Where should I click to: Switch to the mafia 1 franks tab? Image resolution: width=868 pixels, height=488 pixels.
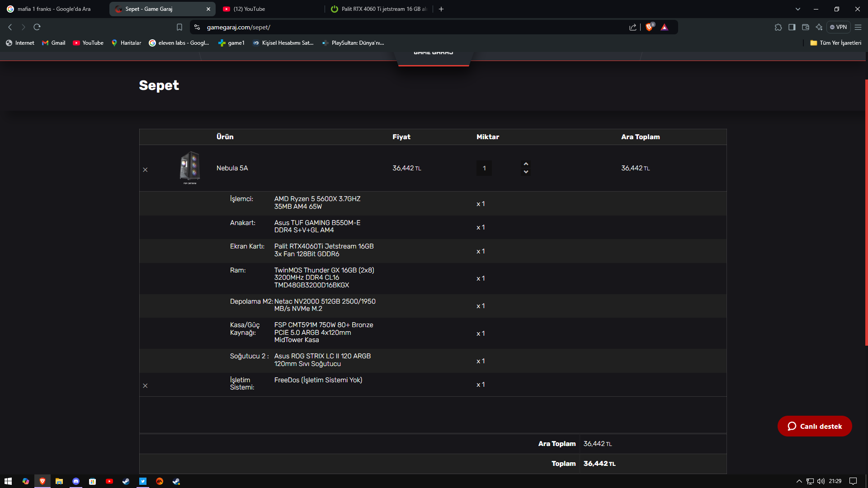54,9
